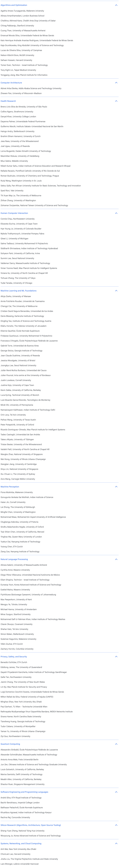Collapse the Machine Perception chevron icon
Image resolution: width=119 pixels, height=868 pixels.
coord(116,487)
